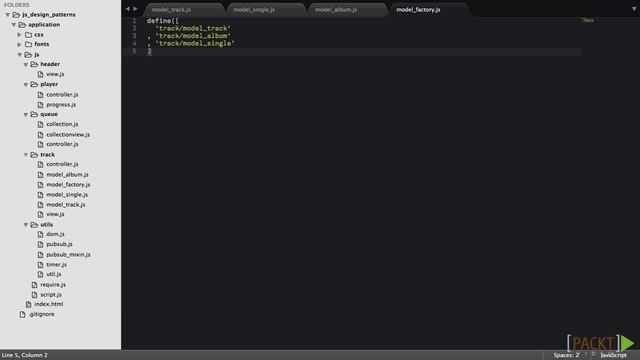Image resolution: width=640 pixels, height=360 pixels.
Task: Open model_album.js in sidebar
Action: tap(67, 175)
